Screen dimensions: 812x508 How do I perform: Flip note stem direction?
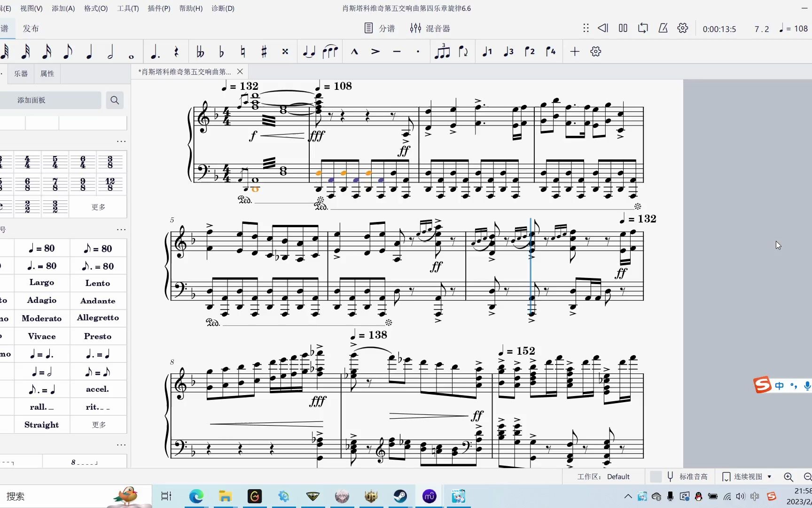[x=463, y=52]
